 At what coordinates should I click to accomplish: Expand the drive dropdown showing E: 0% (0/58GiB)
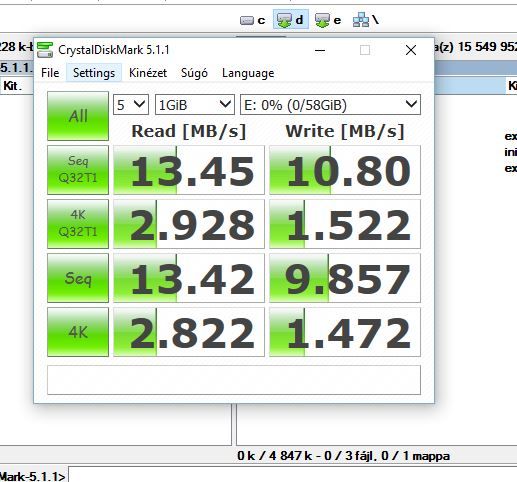click(x=330, y=105)
